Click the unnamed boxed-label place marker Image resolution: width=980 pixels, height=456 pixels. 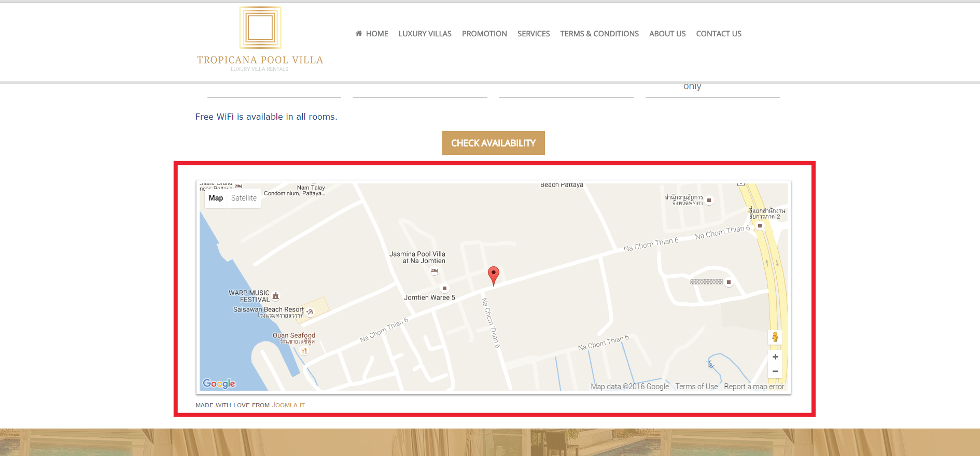pyautogui.click(x=729, y=282)
